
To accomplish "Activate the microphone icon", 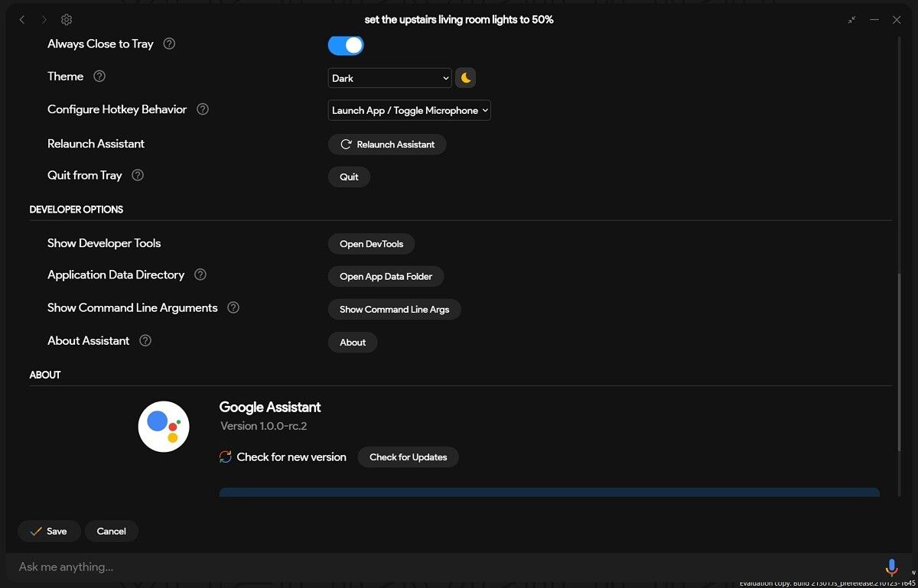I will pos(890,567).
